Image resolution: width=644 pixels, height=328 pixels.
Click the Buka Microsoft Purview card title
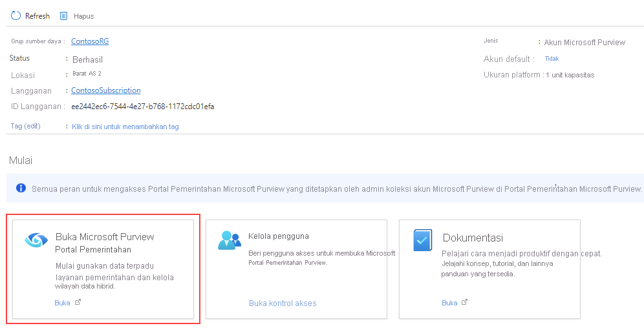(105, 236)
